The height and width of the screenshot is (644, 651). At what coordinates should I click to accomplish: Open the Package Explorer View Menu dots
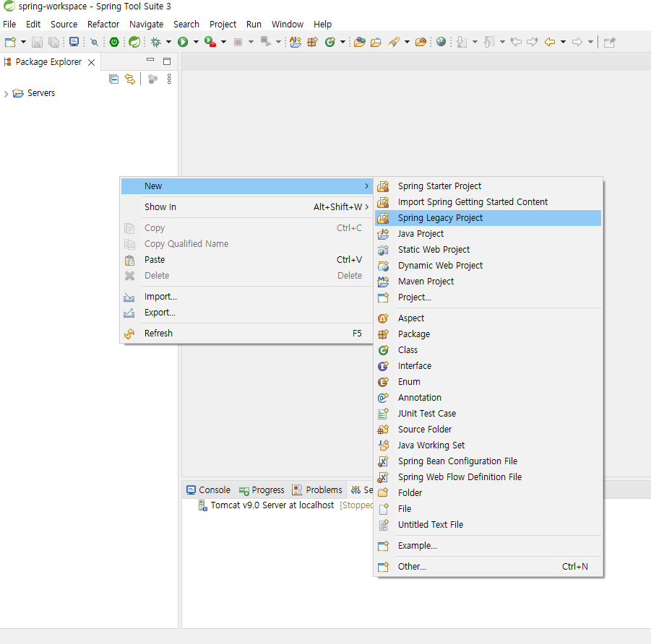click(169, 79)
